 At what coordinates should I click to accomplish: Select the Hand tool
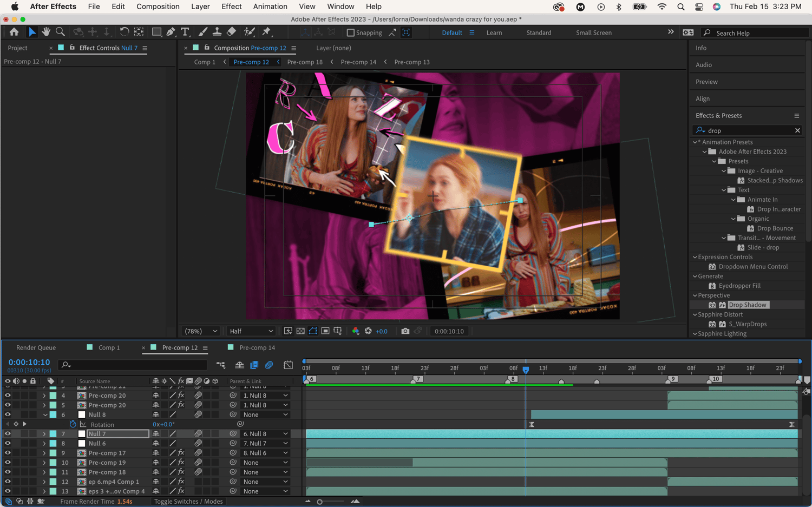46,32
